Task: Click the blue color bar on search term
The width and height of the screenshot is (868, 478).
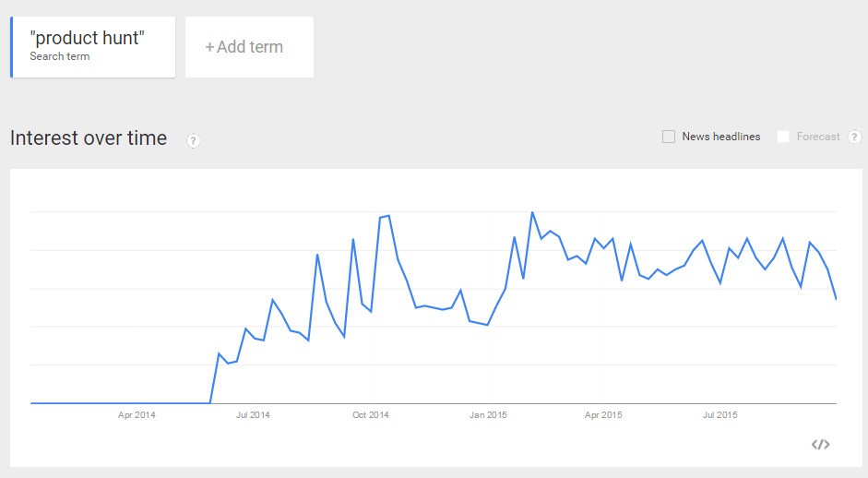Action: click(x=12, y=47)
